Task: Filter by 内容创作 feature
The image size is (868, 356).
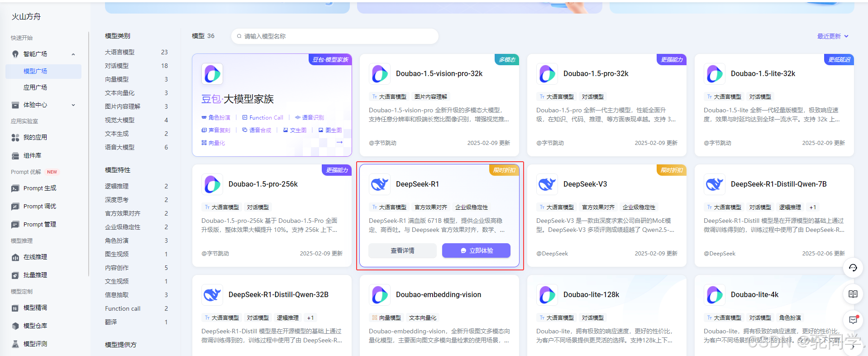Action: [x=136, y=268]
